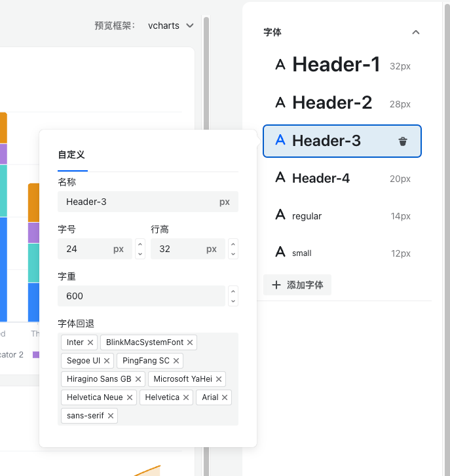Remove the Arial fallback tag
The image size is (450, 476).
(225, 397)
